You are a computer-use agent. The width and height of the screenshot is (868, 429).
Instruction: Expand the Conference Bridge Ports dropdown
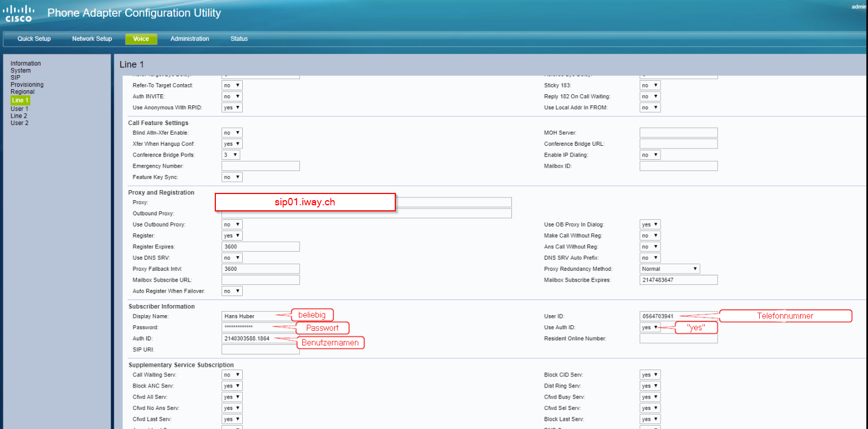point(231,155)
